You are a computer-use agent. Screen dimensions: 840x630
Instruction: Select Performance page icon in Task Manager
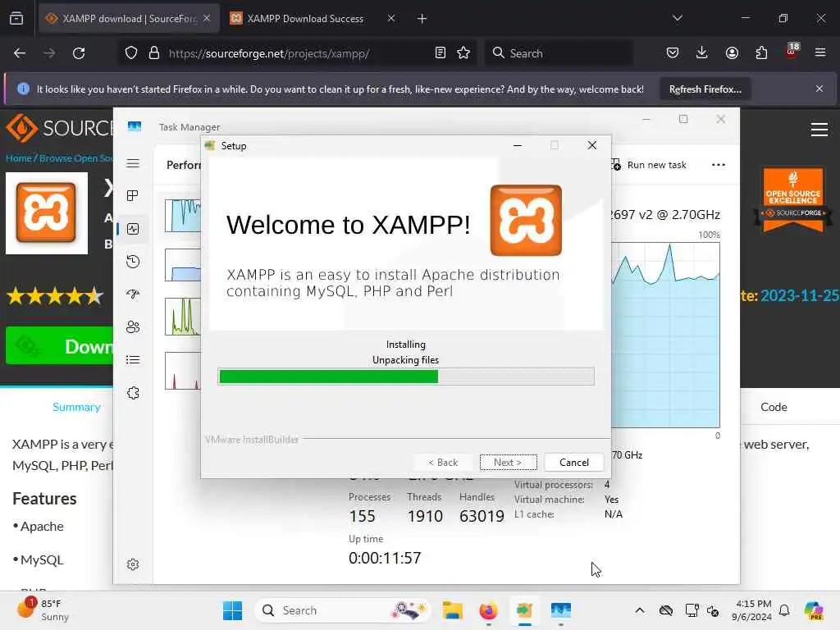(x=133, y=230)
